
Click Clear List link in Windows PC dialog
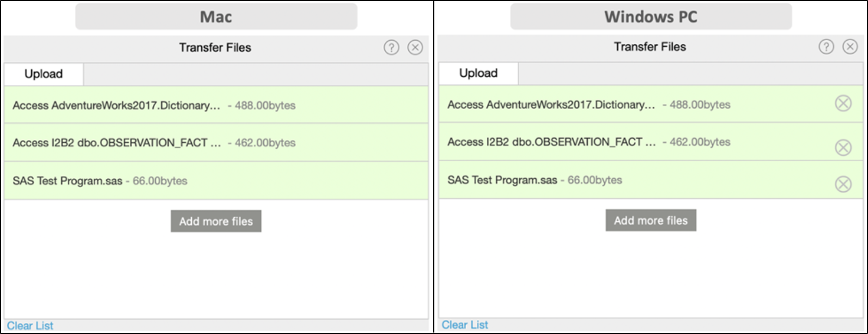click(x=465, y=325)
